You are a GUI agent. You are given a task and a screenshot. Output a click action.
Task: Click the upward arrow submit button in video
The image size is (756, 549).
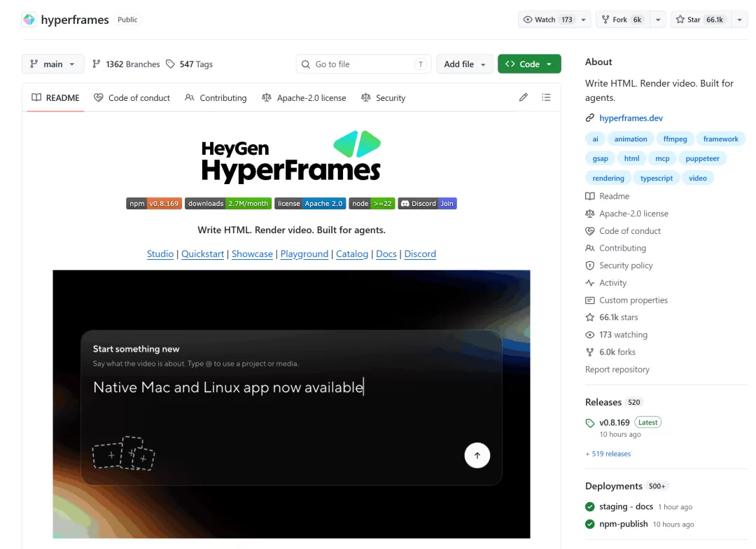tap(477, 455)
